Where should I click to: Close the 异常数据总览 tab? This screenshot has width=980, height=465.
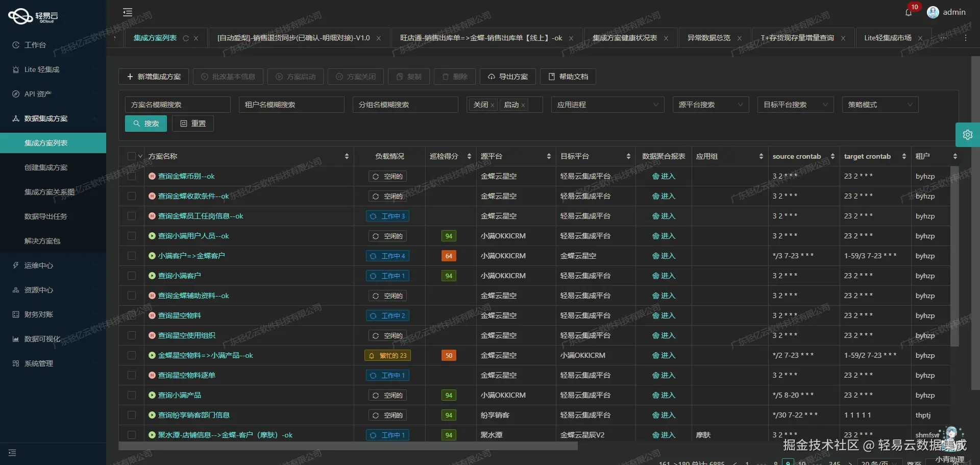click(x=740, y=38)
